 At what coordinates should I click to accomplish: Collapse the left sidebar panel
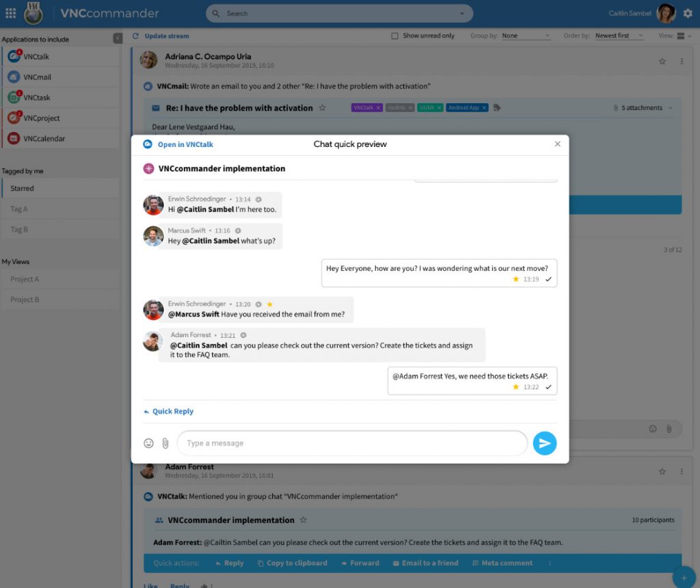(x=118, y=38)
